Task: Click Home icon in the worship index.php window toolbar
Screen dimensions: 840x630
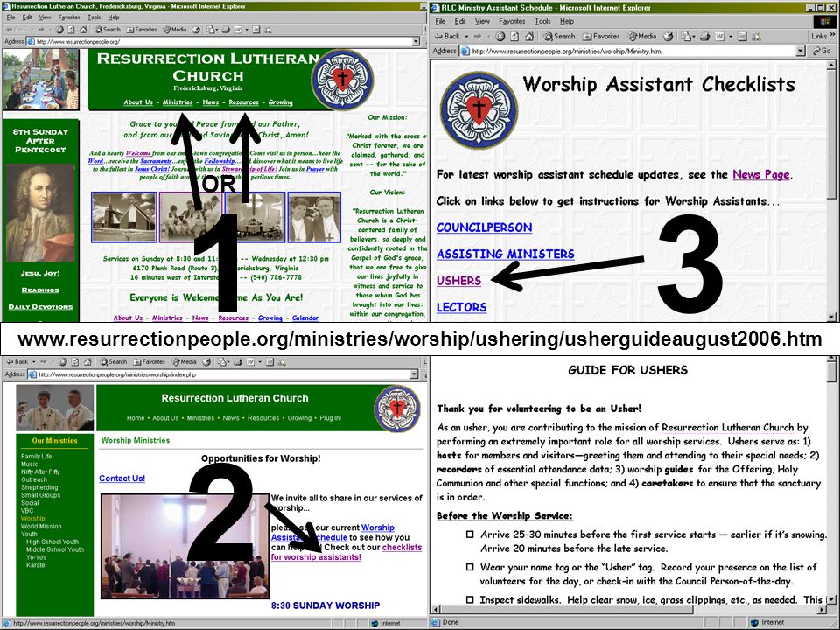Action: (87, 361)
